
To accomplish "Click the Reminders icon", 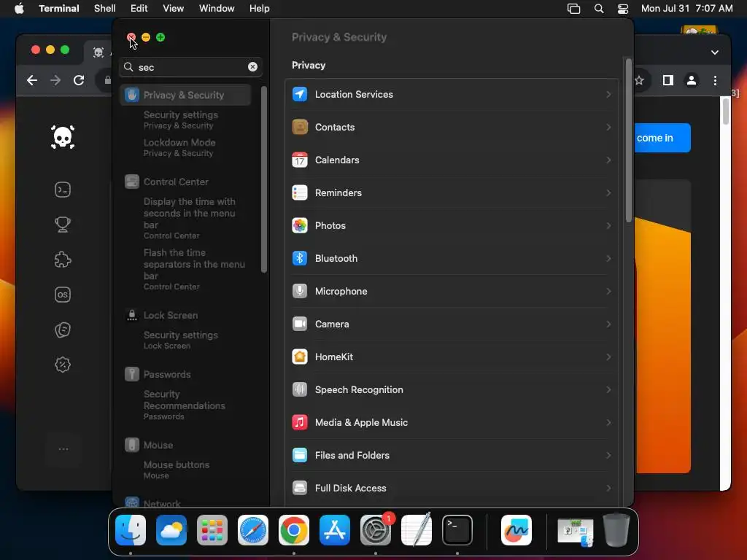I will [x=300, y=192].
